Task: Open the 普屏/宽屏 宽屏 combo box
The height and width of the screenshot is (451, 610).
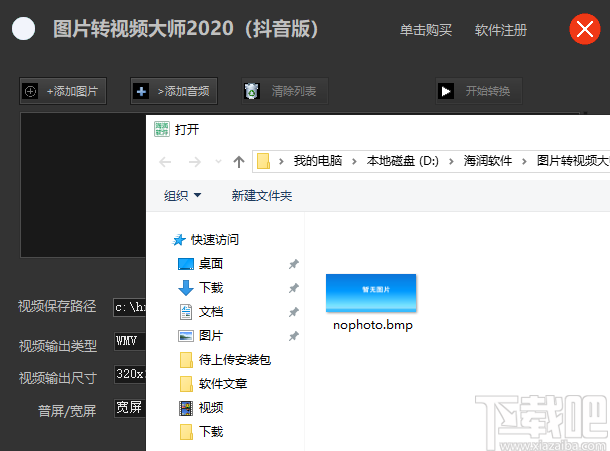Action: click(x=130, y=408)
